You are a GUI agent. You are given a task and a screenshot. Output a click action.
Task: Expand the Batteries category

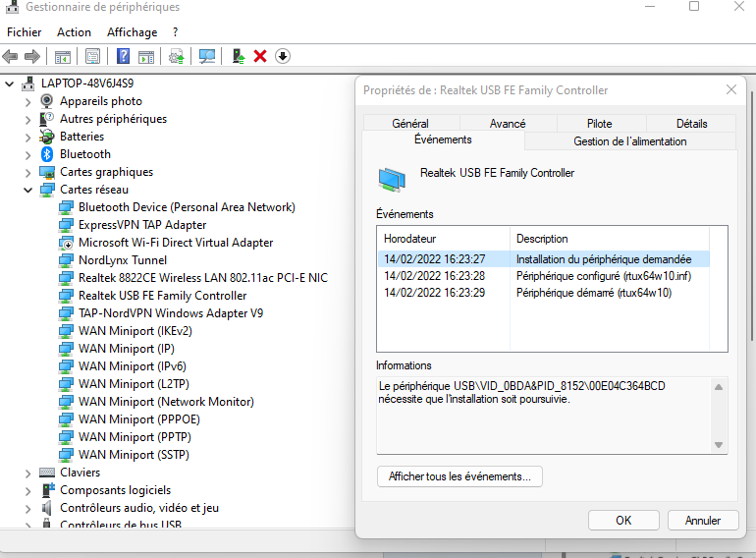coord(27,137)
